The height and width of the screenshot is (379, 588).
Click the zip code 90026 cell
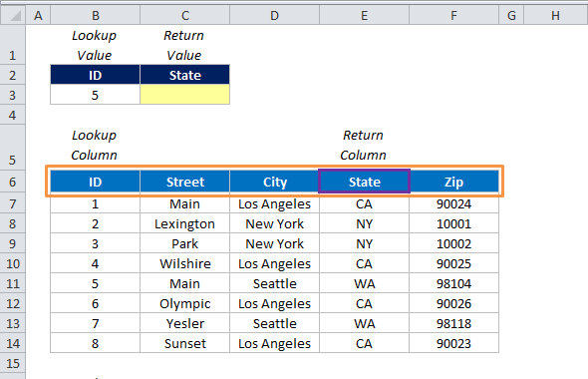coord(453,303)
